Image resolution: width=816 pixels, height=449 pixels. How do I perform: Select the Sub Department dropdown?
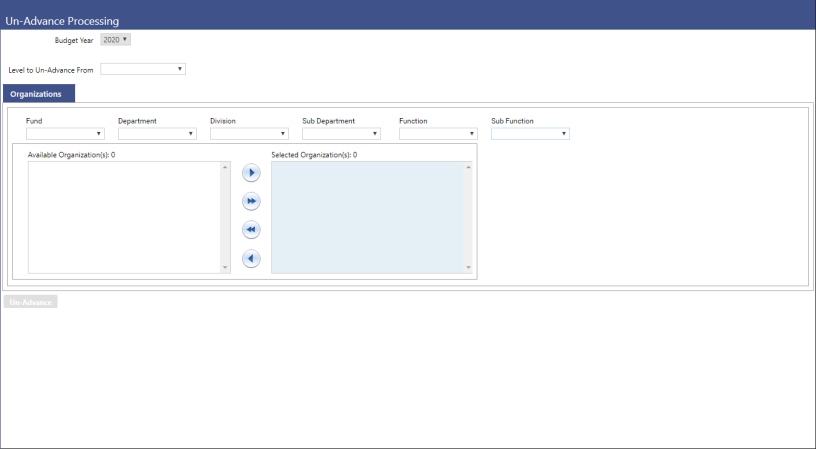point(341,133)
